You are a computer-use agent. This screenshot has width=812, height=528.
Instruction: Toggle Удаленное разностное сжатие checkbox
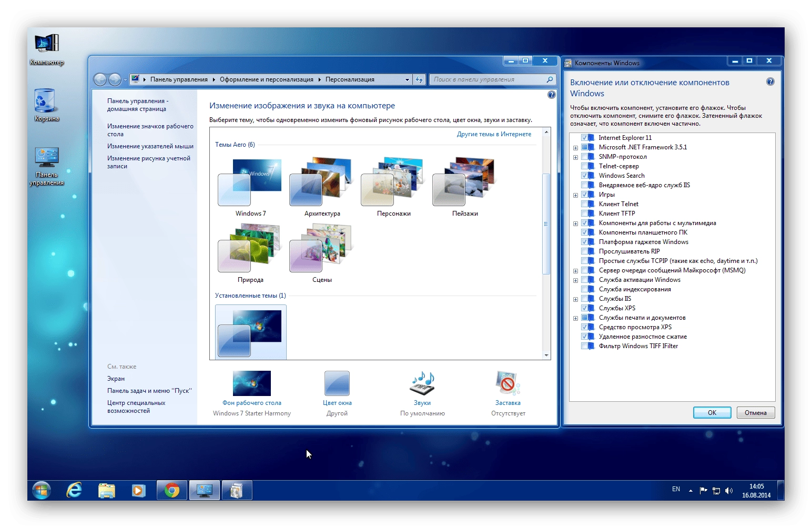(x=584, y=337)
